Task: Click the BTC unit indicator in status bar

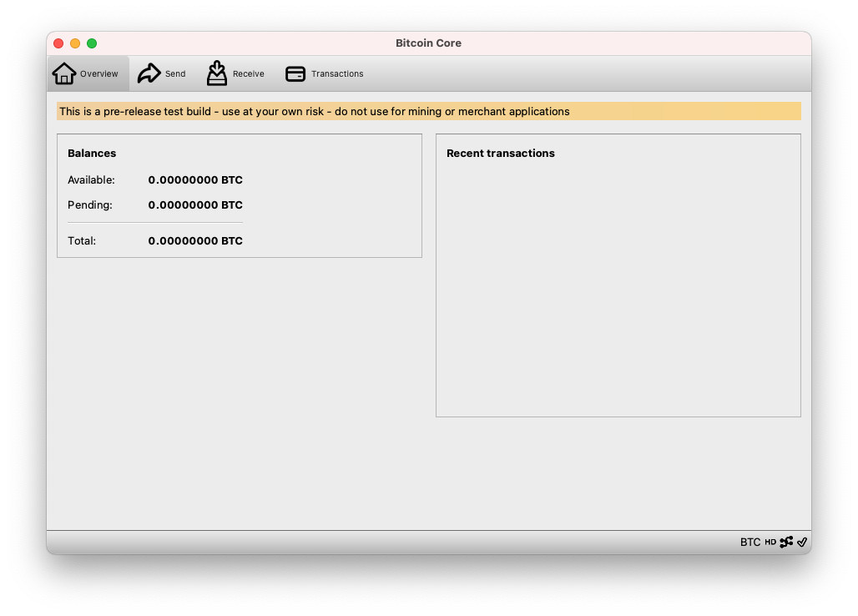Action: [x=749, y=543]
